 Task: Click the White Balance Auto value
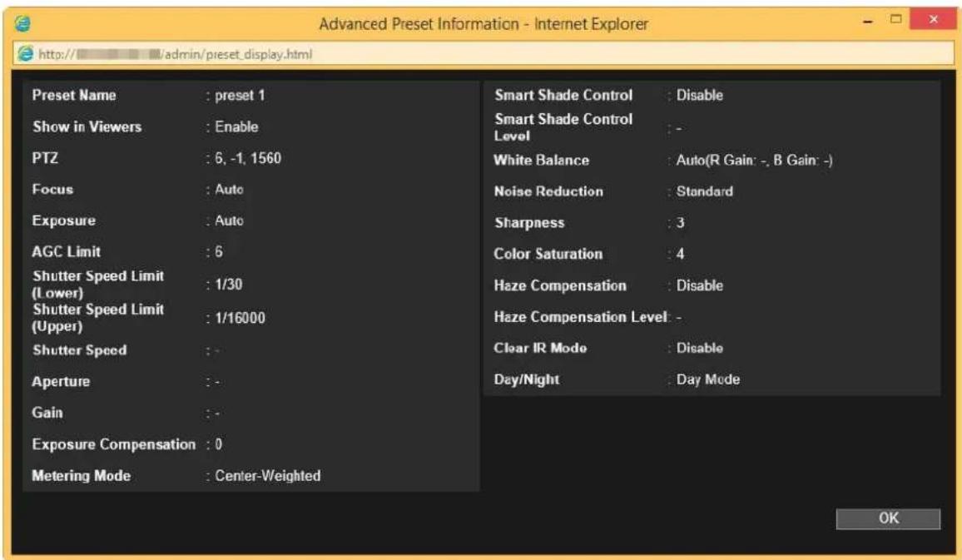[x=754, y=161]
